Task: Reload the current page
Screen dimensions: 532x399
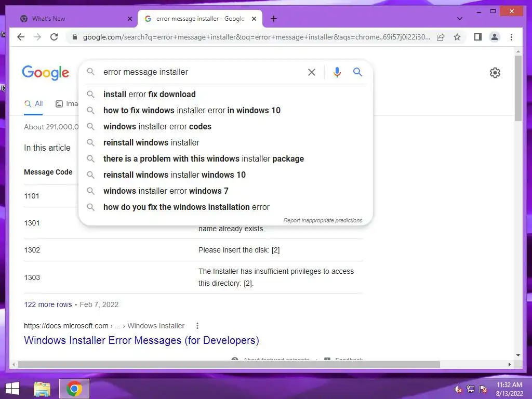Action: tap(54, 37)
